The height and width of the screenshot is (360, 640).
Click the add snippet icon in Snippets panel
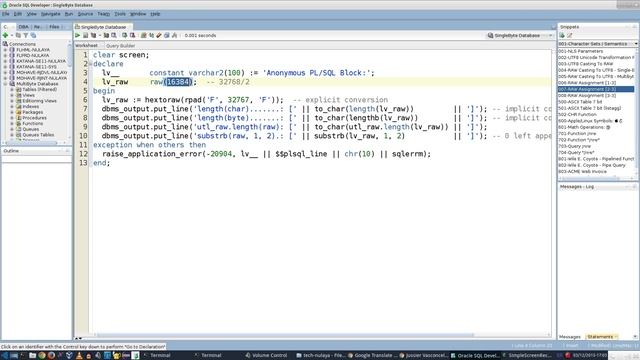pyautogui.click(x=562, y=36)
